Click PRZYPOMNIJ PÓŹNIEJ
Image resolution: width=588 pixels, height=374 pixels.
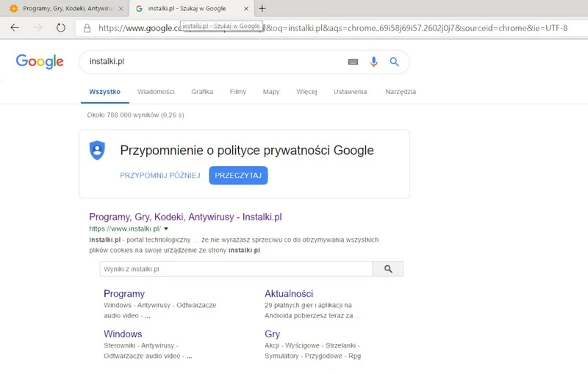pos(160,176)
